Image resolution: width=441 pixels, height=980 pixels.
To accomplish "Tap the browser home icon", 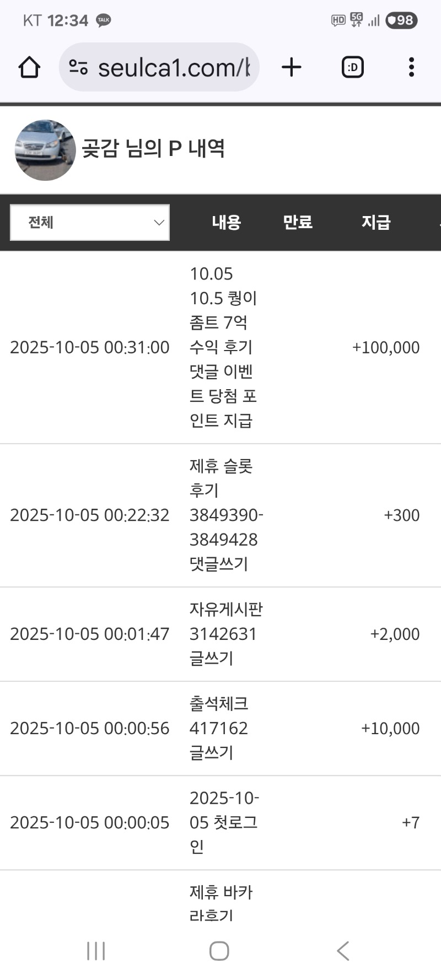I will click(29, 67).
